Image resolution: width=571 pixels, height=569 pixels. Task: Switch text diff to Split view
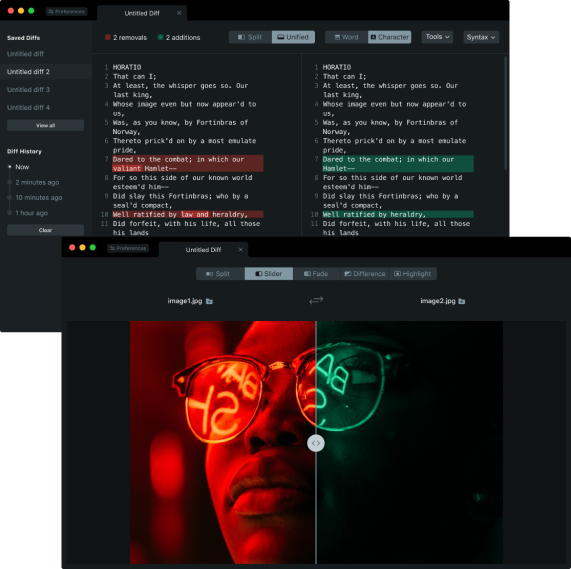(x=250, y=37)
